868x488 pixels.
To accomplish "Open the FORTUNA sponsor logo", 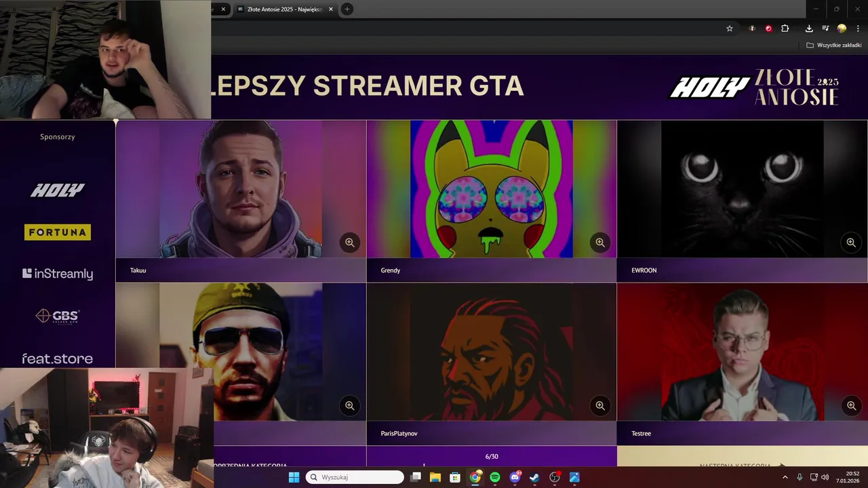I will 58,232.
